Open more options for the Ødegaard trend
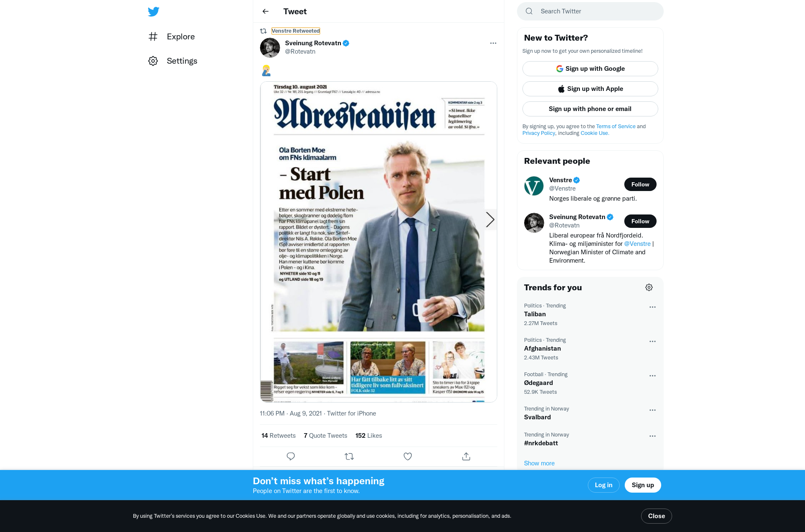Screen dimensions: 805x532 (652, 376)
